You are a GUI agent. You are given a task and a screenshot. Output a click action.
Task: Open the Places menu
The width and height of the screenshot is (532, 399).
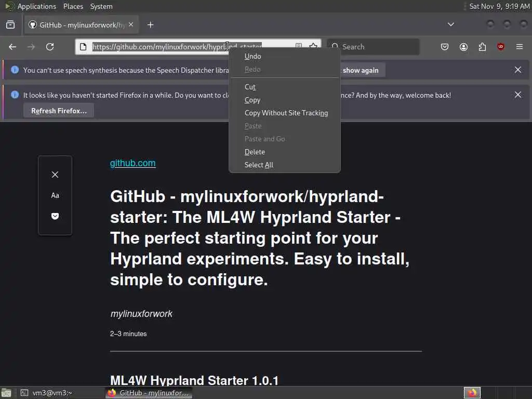(x=73, y=6)
